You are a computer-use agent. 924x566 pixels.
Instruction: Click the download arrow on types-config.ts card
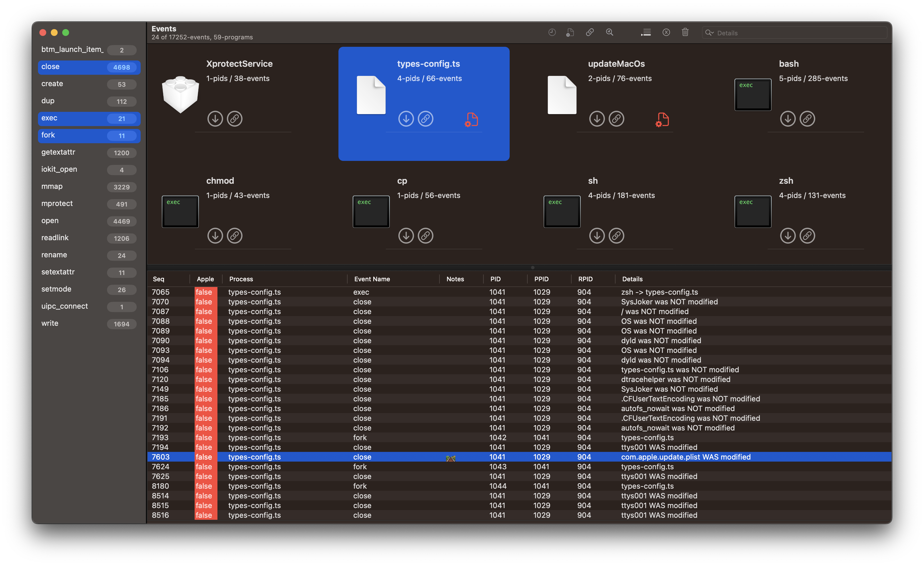406,119
